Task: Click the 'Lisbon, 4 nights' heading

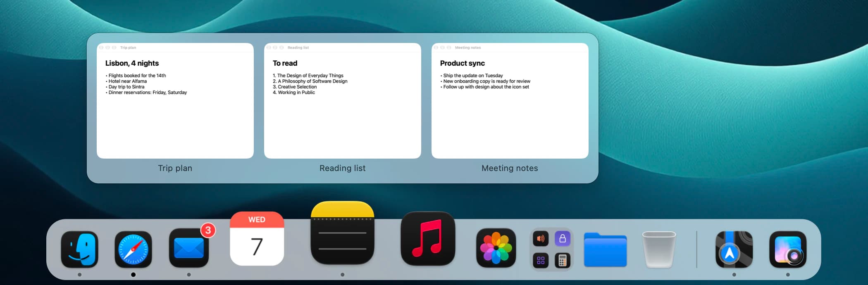Action: click(x=132, y=63)
